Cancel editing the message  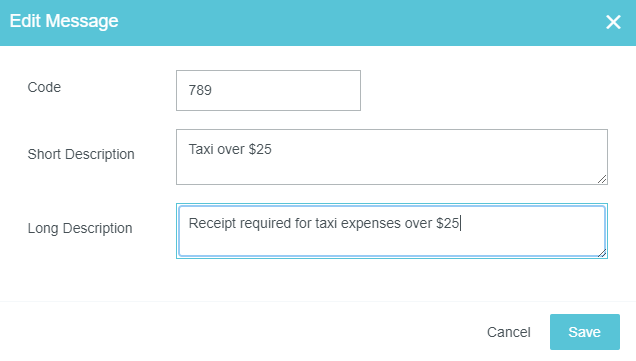coord(509,332)
